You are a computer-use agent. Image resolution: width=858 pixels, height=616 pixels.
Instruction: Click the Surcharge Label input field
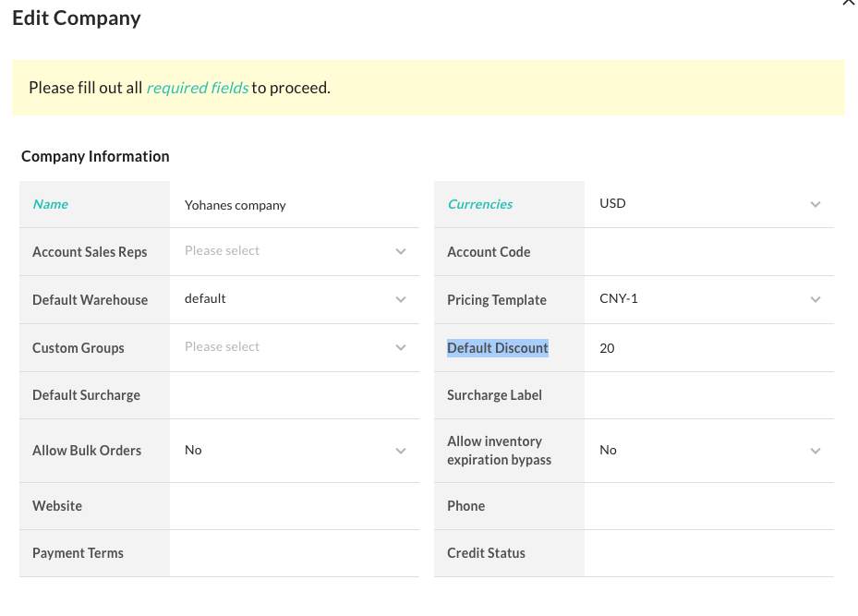point(708,395)
